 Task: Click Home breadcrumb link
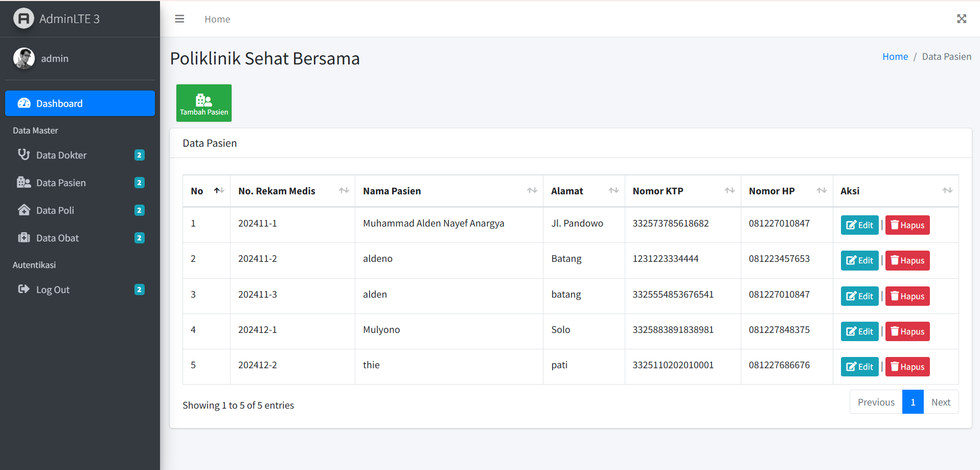coord(895,57)
